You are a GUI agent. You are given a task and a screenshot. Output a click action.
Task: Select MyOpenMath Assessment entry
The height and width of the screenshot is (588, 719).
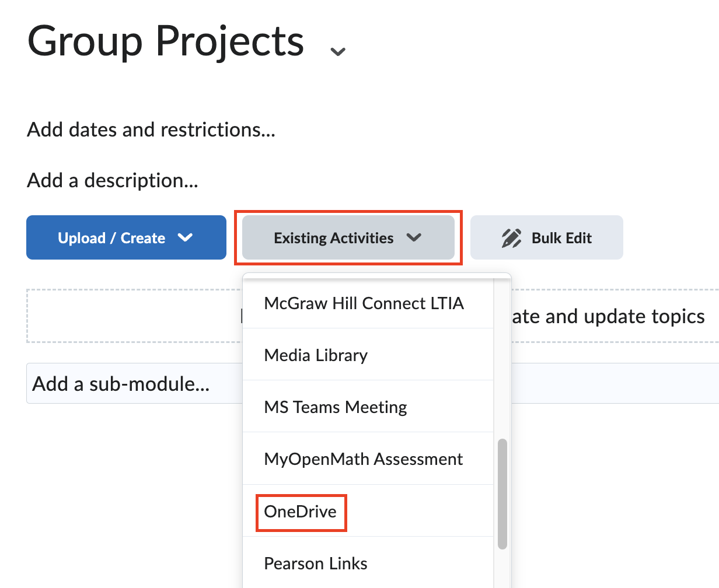[x=363, y=459]
